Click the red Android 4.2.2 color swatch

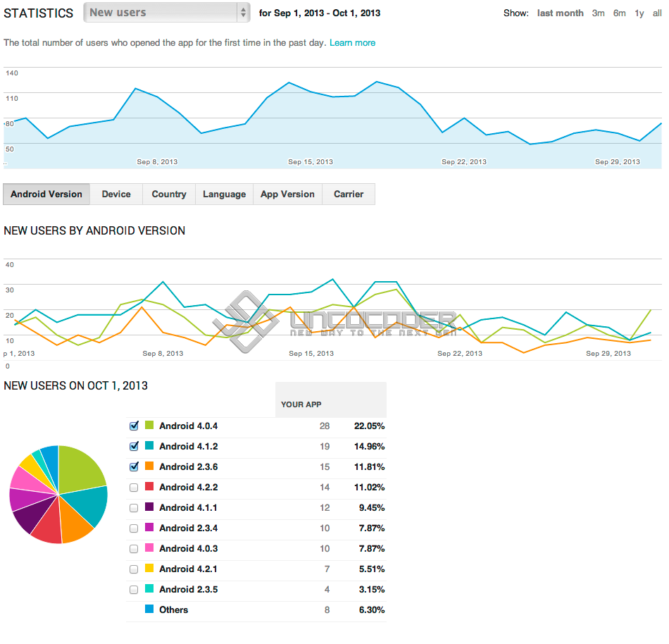[149, 486]
